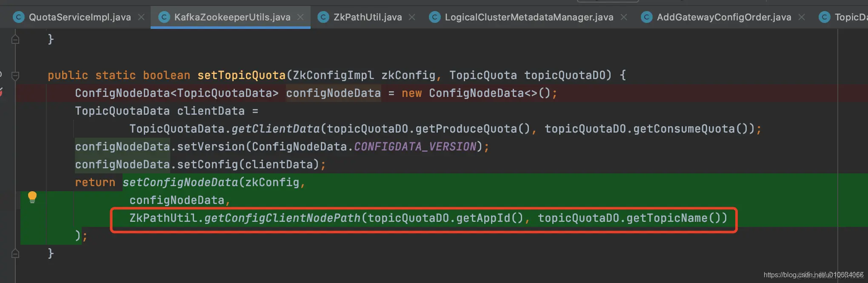Click the getTopicName() call
This screenshot has width=868, height=283.
point(674,218)
